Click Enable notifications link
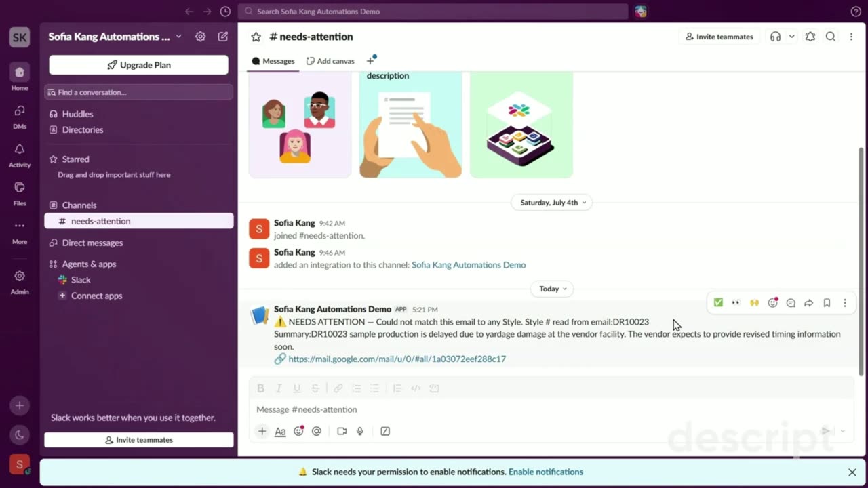Viewport: 868px width, 488px height. click(x=546, y=472)
